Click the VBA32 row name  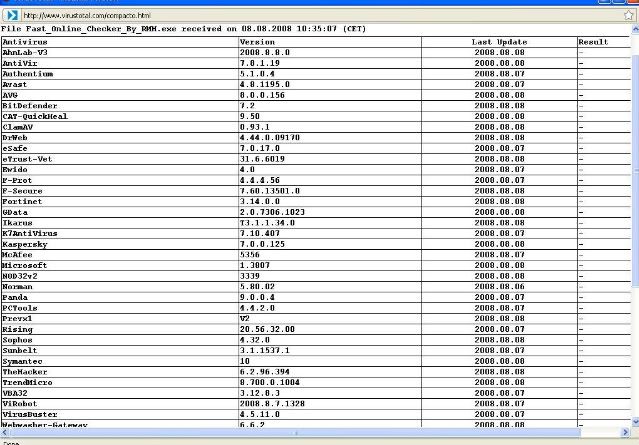(x=15, y=393)
